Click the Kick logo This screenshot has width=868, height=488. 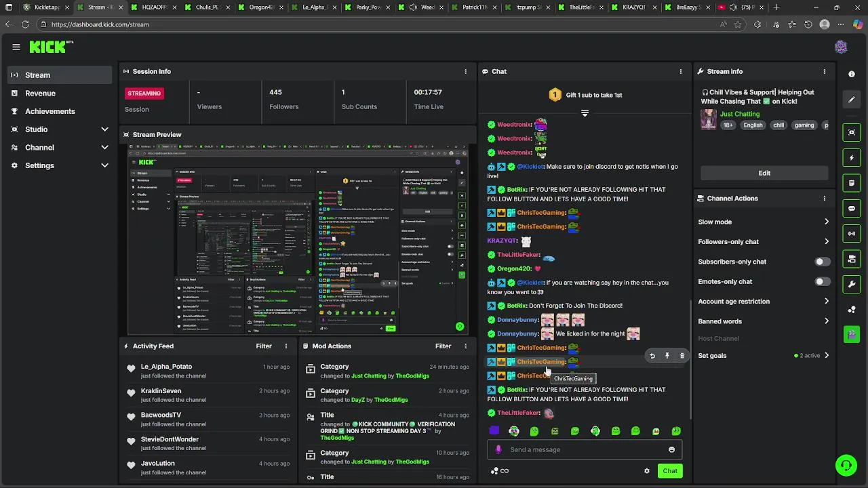[x=47, y=47]
